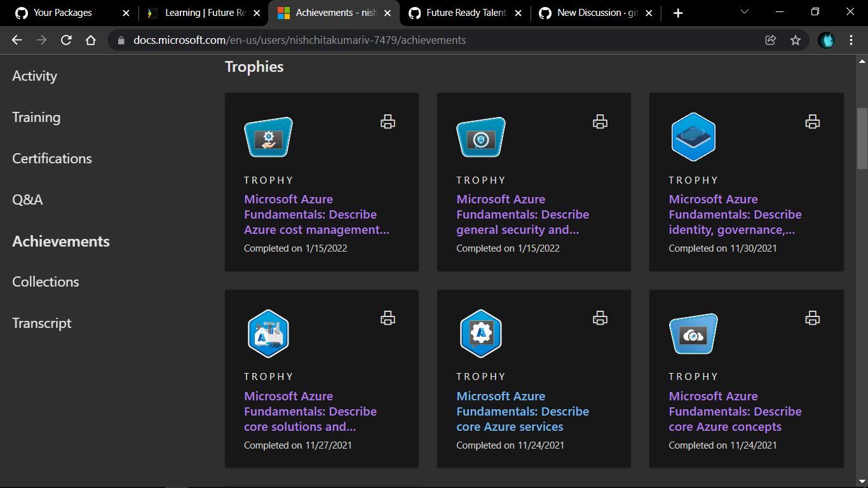Image resolution: width=868 pixels, height=488 pixels.
Task: Click the page vertical scrollbar thumb
Action: coord(862,139)
